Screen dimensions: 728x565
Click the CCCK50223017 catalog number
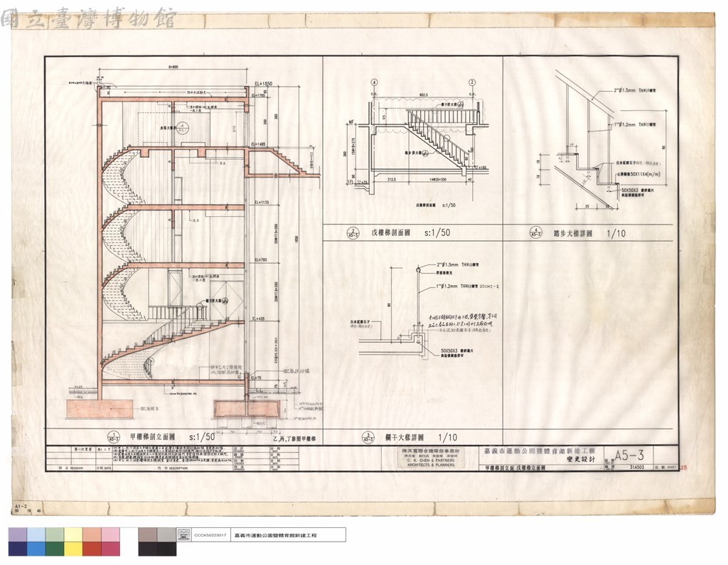tap(210, 535)
